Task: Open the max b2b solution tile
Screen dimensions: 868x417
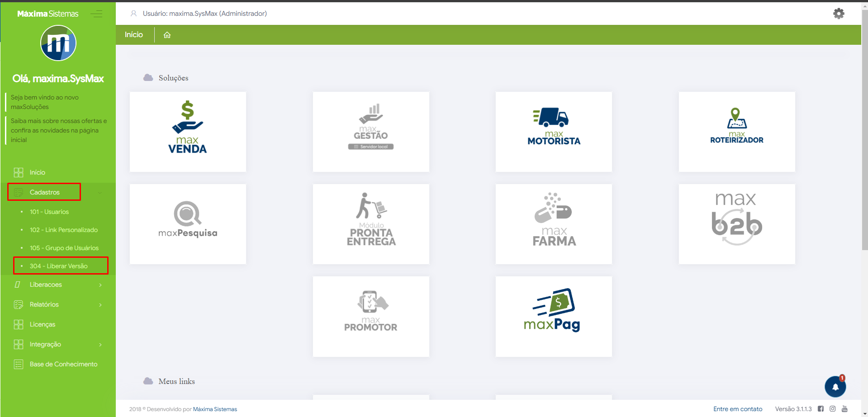Action: 737,224
